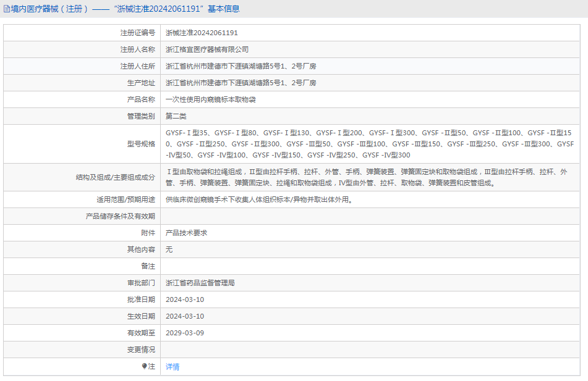Select product name 一次性使用内窥镜标本取物袋

pyautogui.click(x=211, y=99)
